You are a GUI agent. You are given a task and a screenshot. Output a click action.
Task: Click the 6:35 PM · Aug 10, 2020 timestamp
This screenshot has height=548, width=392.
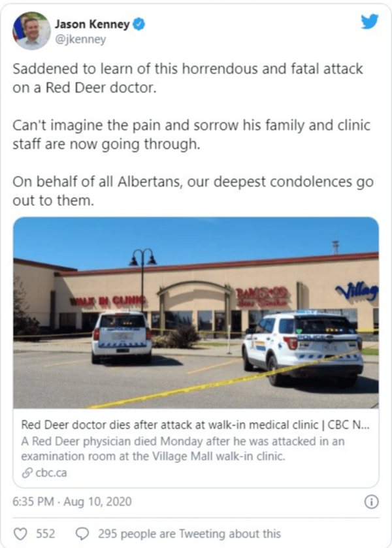tap(72, 502)
